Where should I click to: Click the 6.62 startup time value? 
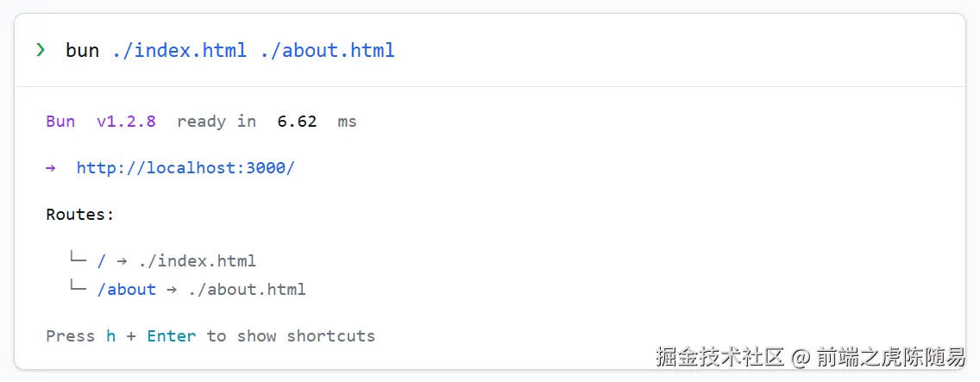297,122
